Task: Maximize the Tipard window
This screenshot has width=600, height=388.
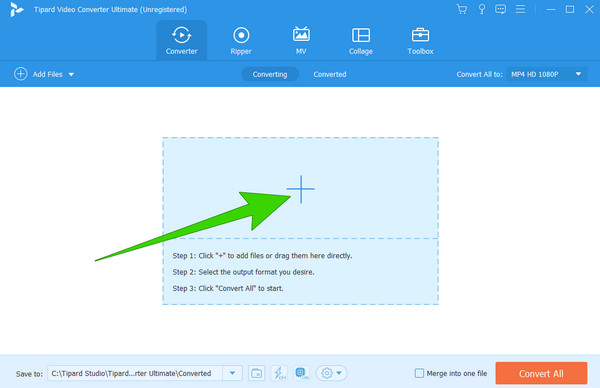Action: pos(570,9)
